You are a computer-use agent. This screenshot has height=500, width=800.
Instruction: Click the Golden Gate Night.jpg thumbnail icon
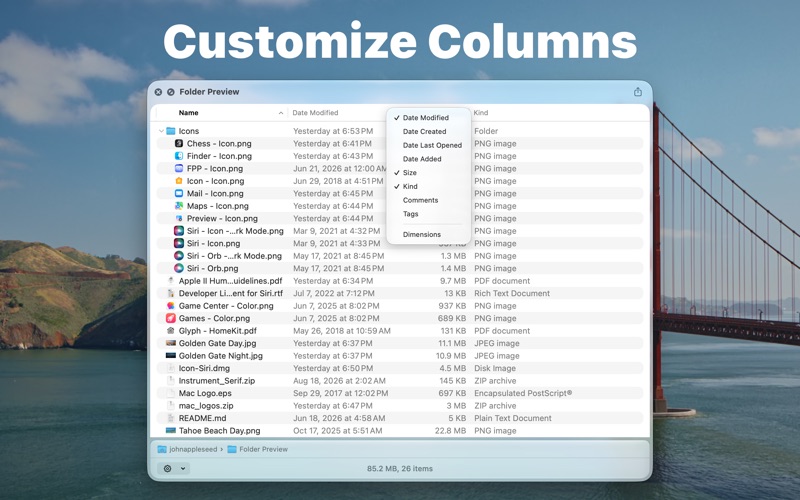point(170,356)
